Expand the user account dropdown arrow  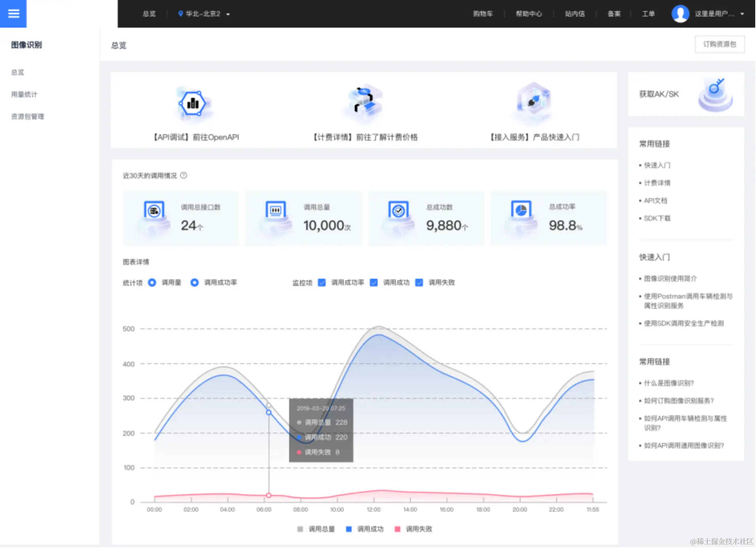point(742,14)
